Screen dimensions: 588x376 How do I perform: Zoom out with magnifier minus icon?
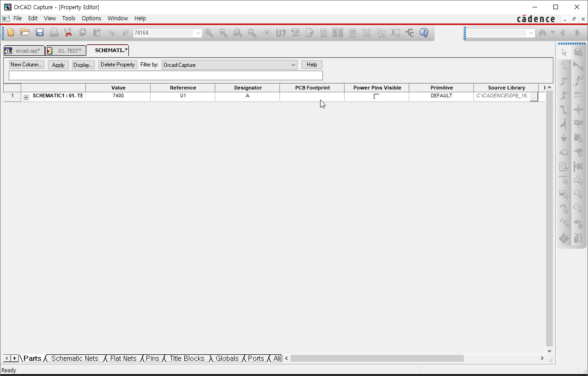(223, 33)
